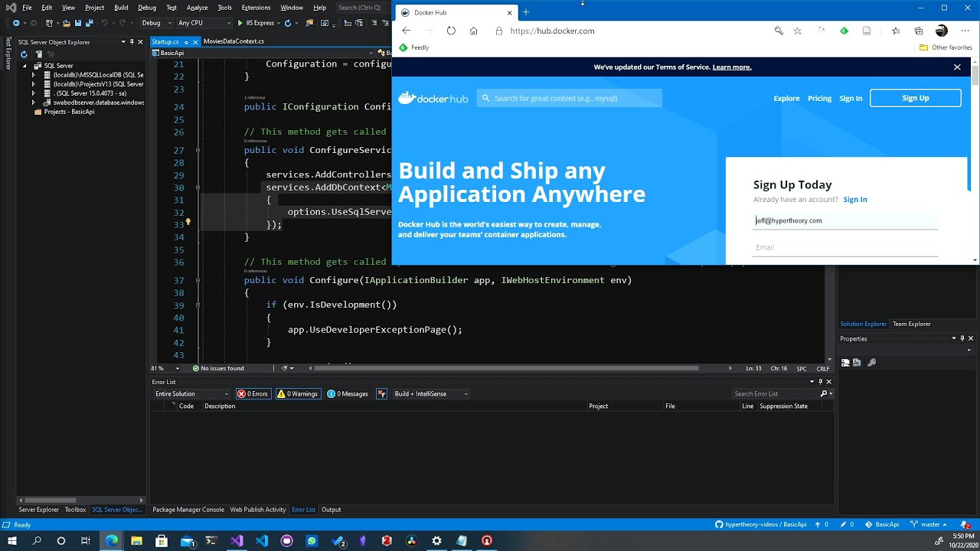Click the Save file icon in Visual Studio toolbar
Screen dimensions: 980x551
pyautogui.click(x=78, y=23)
